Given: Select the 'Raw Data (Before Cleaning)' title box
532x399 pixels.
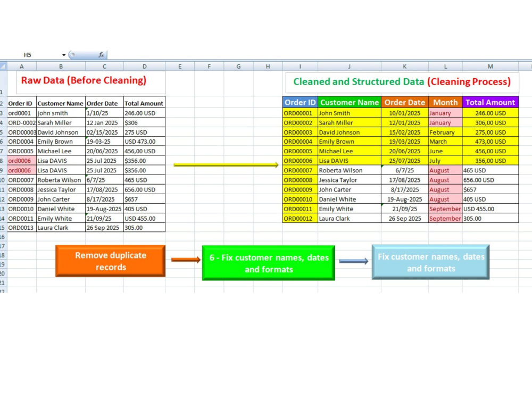Looking at the screenshot, I should (x=91, y=82).
